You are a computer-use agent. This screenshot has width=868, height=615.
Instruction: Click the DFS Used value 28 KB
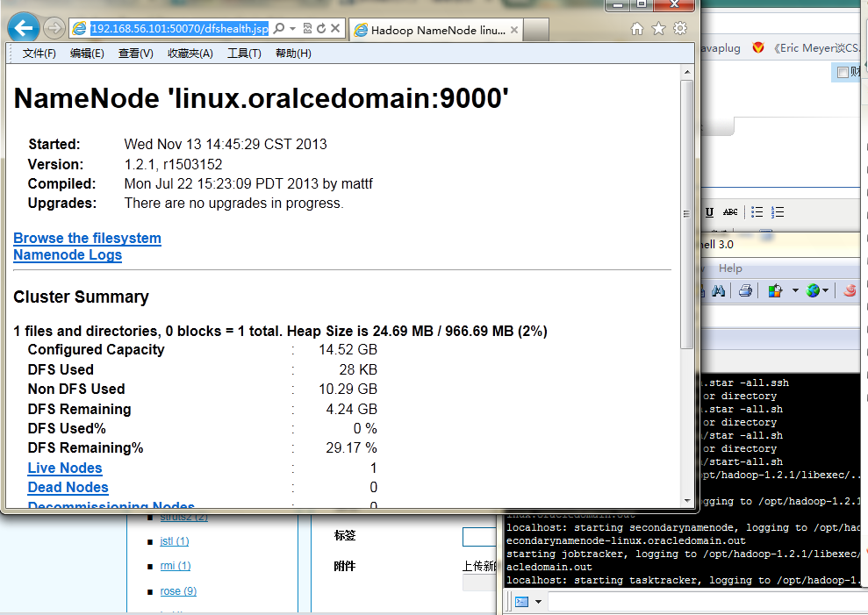[x=358, y=369]
